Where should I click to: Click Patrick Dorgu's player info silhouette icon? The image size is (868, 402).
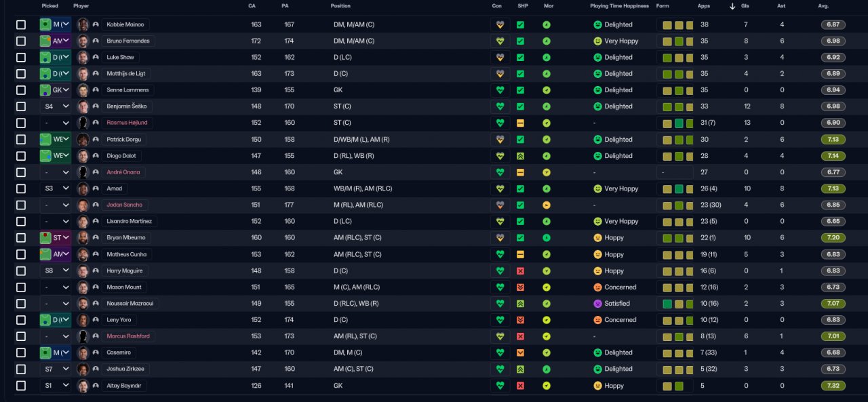pyautogui.click(x=96, y=139)
